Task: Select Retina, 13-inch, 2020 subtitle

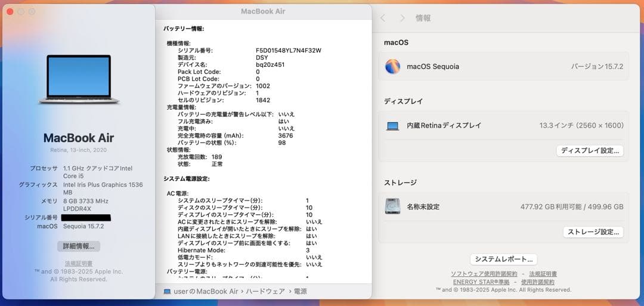Action: (79, 150)
